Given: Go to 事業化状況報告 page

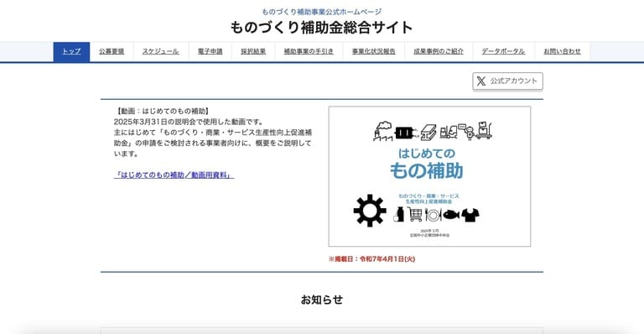Looking at the screenshot, I should point(373,52).
